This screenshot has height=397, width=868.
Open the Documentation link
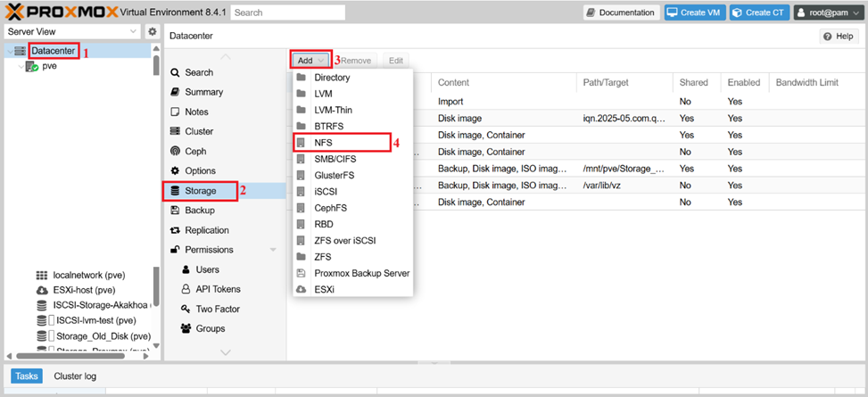click(621, 12)
